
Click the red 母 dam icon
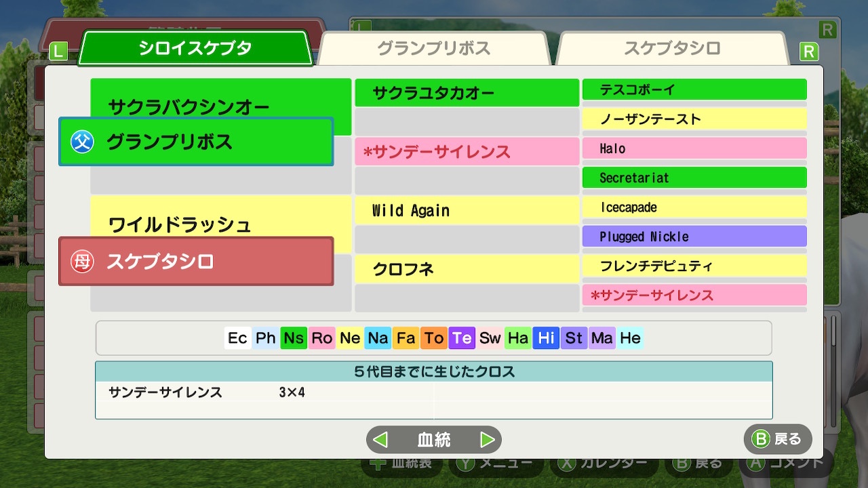(x=82, y=262)
